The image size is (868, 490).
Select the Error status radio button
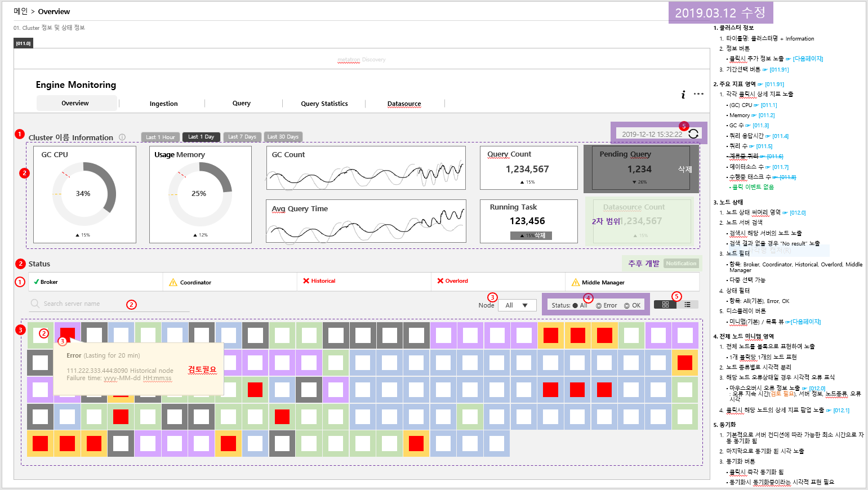pyautogui.click(x=599, y=305)
